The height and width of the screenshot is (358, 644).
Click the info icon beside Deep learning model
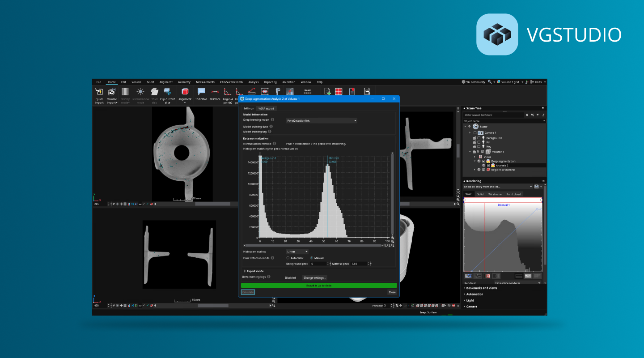click(x=272, y=120)
